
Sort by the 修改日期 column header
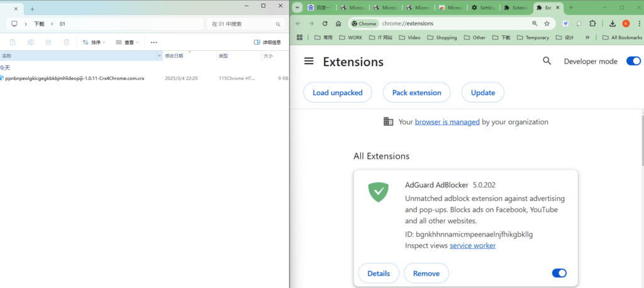click(x=190, y=56)
